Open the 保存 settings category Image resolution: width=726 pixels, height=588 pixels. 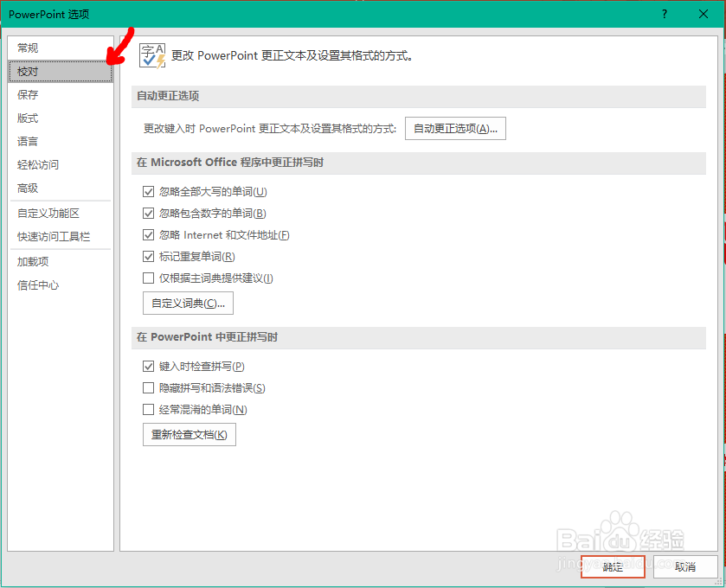[61, 95]
